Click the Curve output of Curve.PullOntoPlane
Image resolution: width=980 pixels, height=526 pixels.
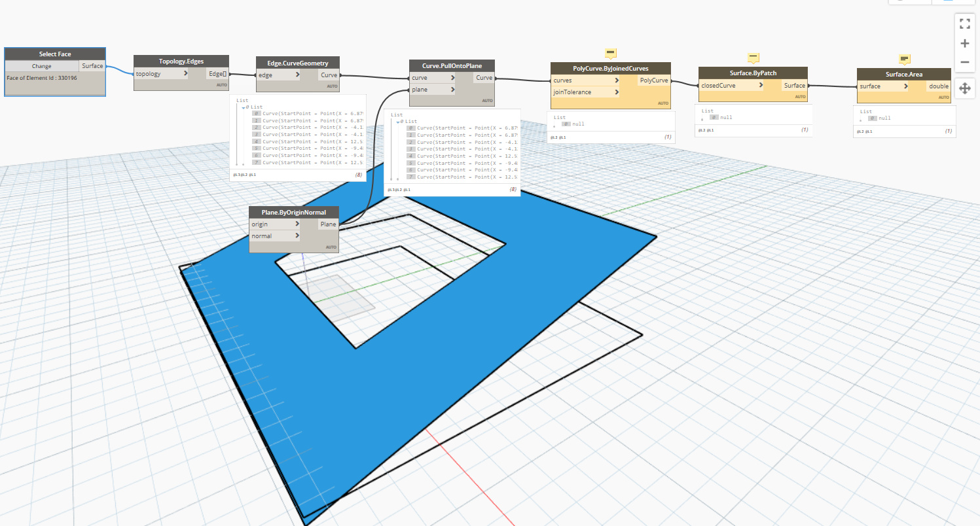484,78
